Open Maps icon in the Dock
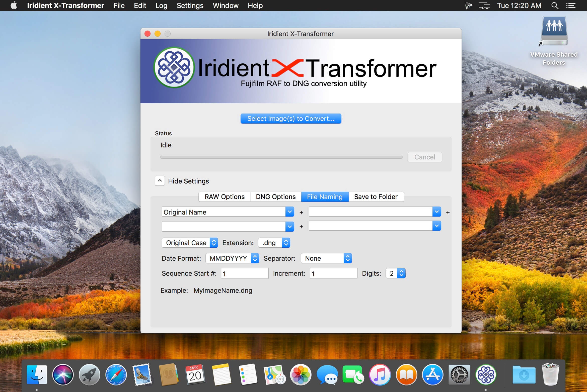Screen dimensions: 587x392 (274, 375)
